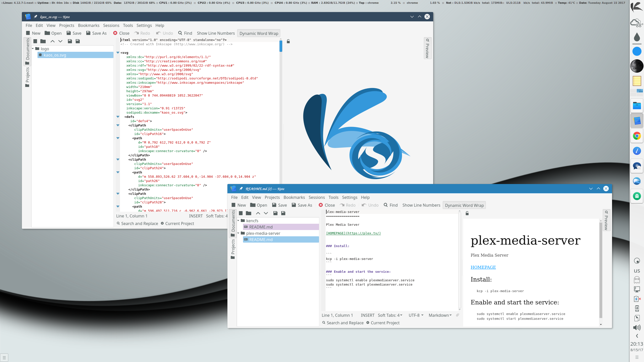Image resolution: width=644 pixels, height=362 pixels.
Task: Select kaos_os.svg in the documents tree
Action: click(75, 55)
